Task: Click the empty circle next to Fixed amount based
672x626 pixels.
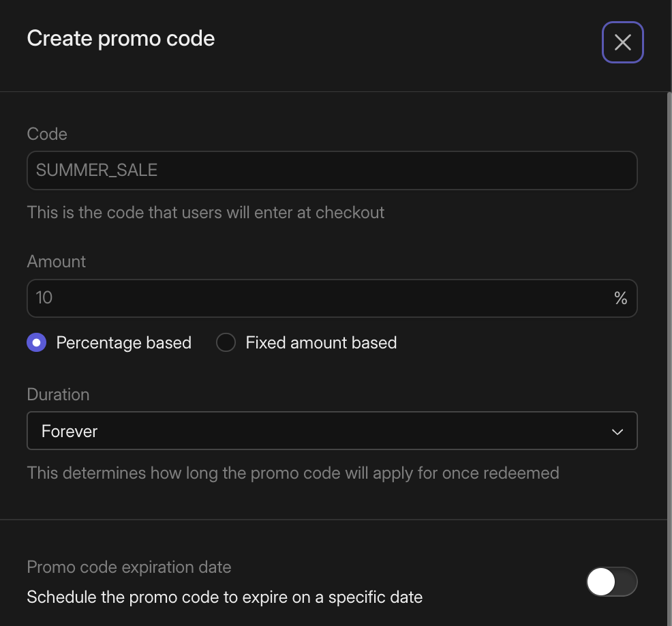Action: click(x=226, y=342)
